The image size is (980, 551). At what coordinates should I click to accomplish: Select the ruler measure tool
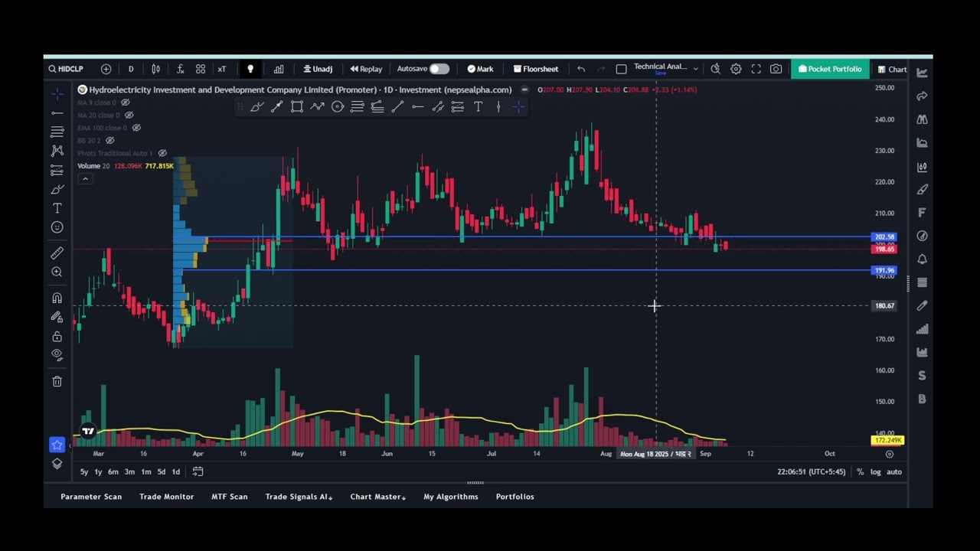[57, 253]
